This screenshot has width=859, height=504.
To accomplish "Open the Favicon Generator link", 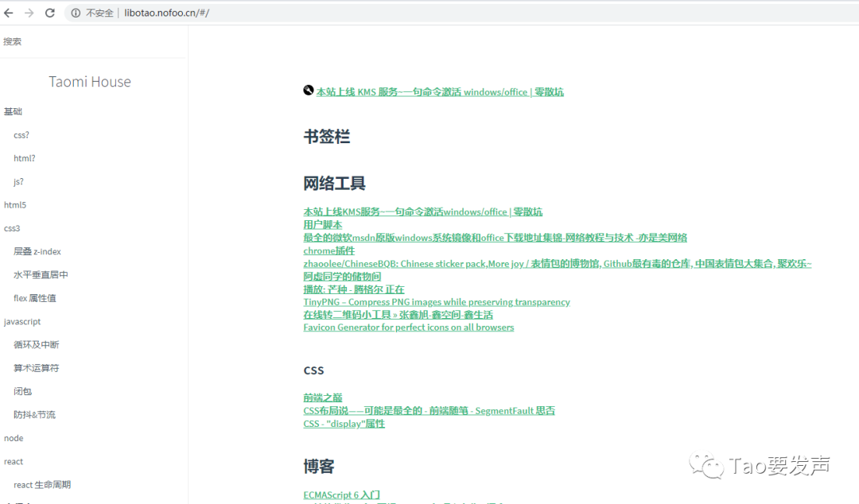I will coord(409,327).
